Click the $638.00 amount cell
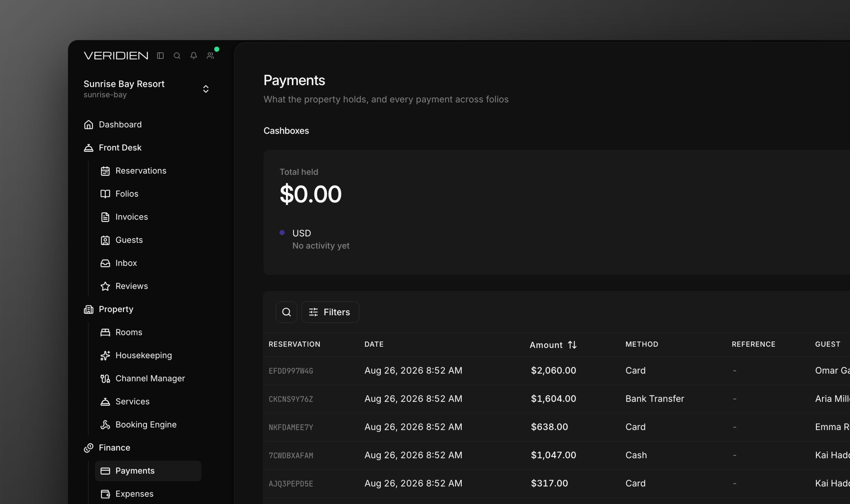This screenshot has height=504, width=850. (x=549, y=427)
